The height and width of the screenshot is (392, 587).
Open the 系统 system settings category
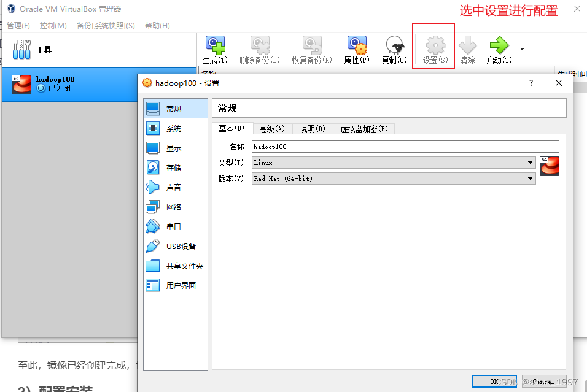click(176, 128)
